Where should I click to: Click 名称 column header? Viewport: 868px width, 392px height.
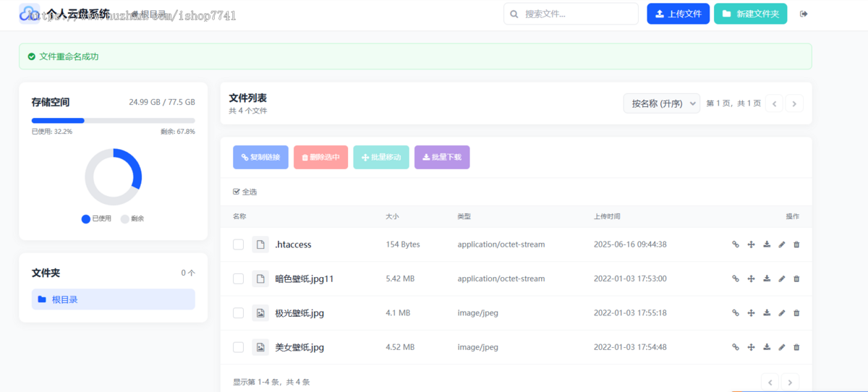pos(239,216)
